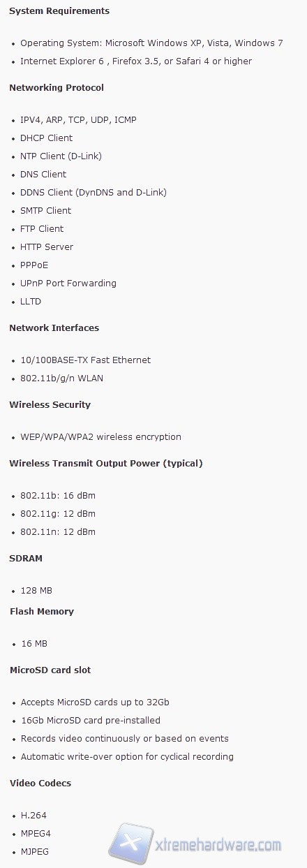This screenshot has width=307, height=868.
Task: Select the Video Codecs heading
Action: 40,784
